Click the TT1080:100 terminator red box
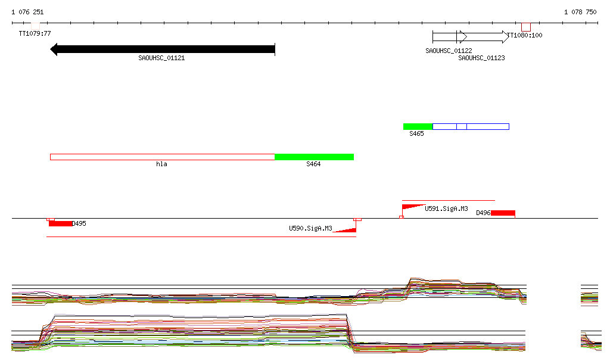This screenshot has height=364, width=610. point(525,27)
